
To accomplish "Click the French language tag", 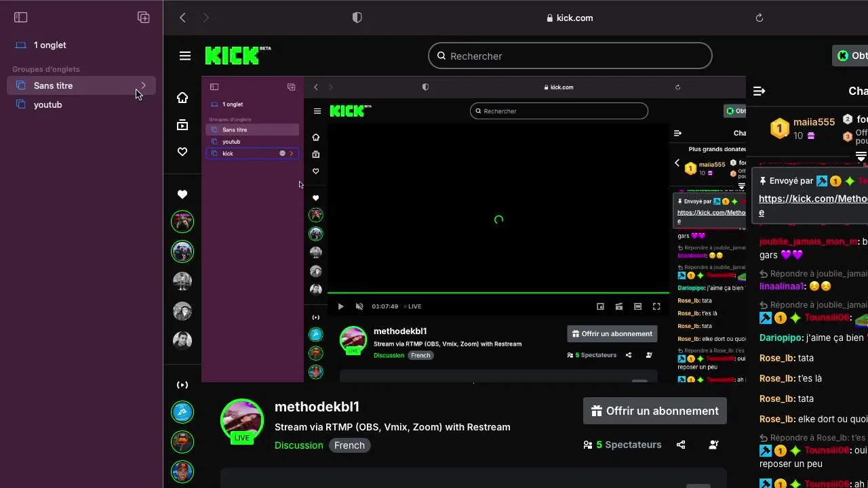I will [x=349, y=445].
